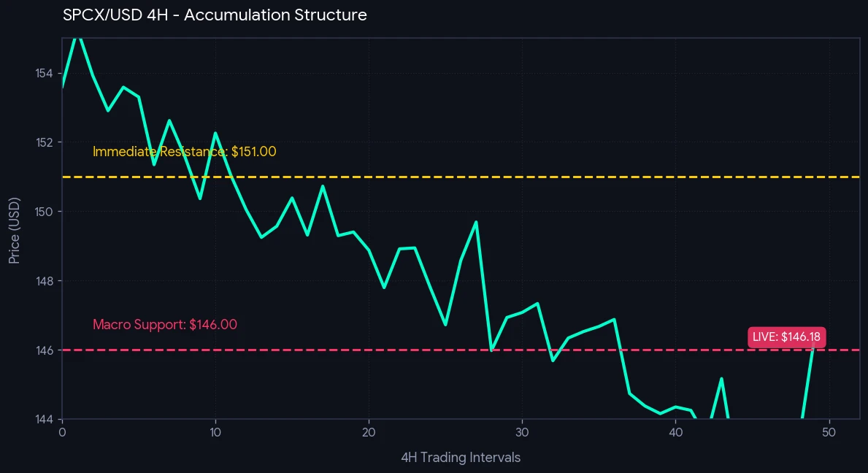Select the "Macro Support: $146.00" annotation
This screenshot has width=868, height=473.
coord(165,324)
